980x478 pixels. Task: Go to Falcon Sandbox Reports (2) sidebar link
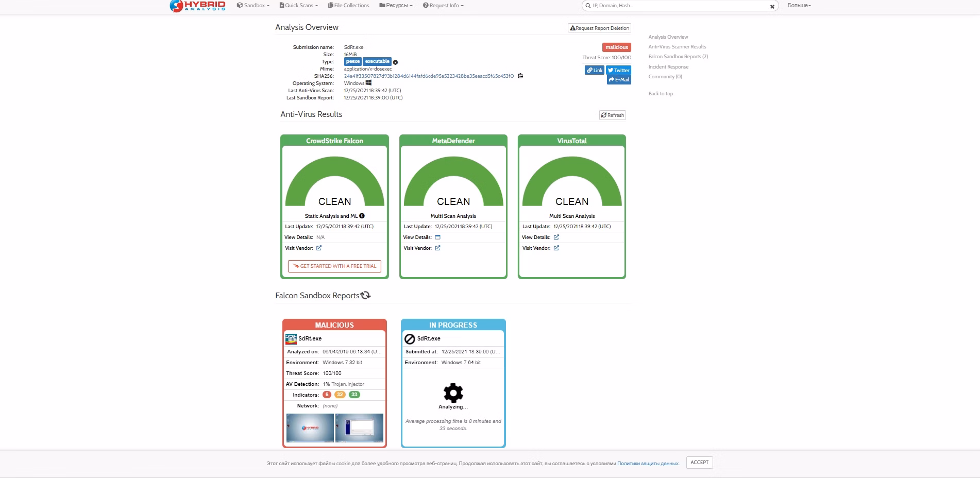pyautogui.click(x=678, y=57)
